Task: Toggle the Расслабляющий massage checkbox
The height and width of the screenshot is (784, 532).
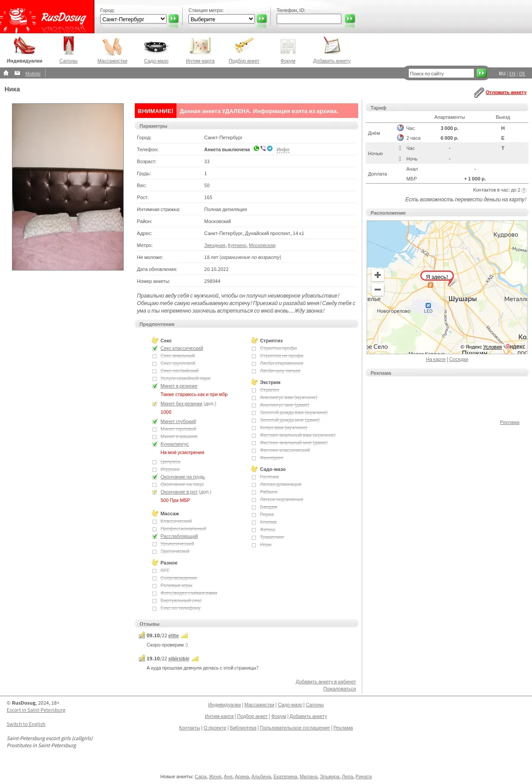Action: (x=155, y=537)
